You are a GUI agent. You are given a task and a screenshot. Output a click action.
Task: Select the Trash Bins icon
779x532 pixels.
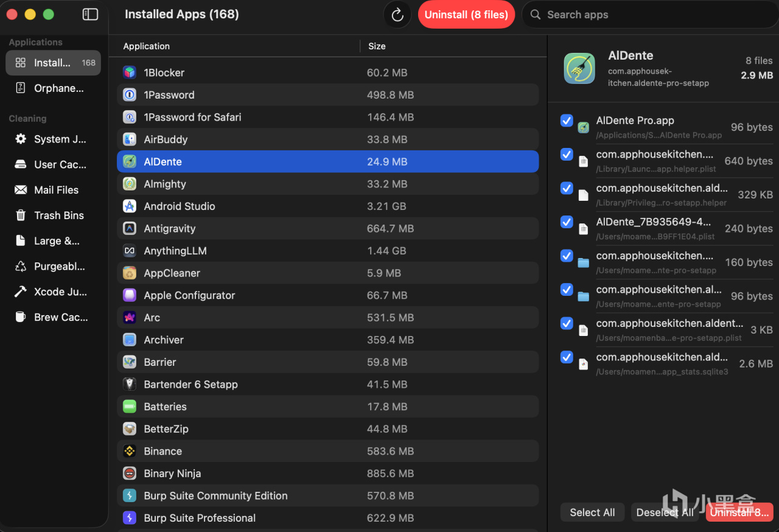tap(21, 215)
